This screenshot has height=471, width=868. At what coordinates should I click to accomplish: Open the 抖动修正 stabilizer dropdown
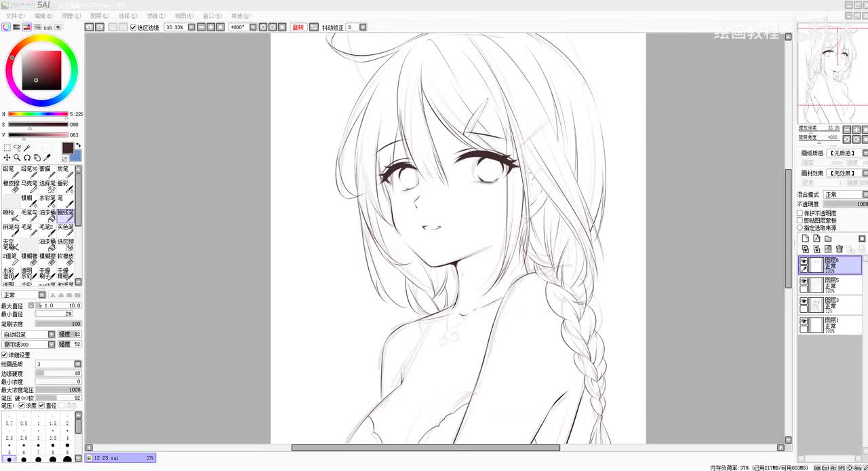point(363,27)
